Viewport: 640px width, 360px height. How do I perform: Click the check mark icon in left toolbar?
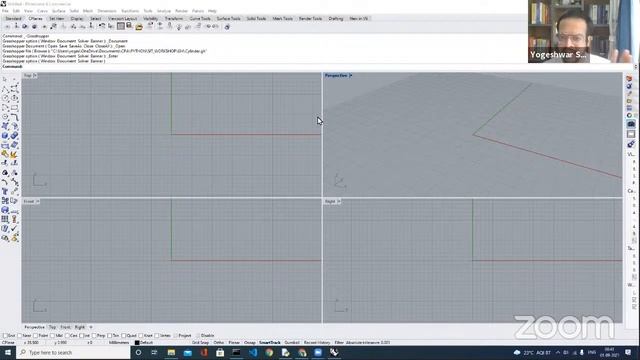[x=14, y=228]
